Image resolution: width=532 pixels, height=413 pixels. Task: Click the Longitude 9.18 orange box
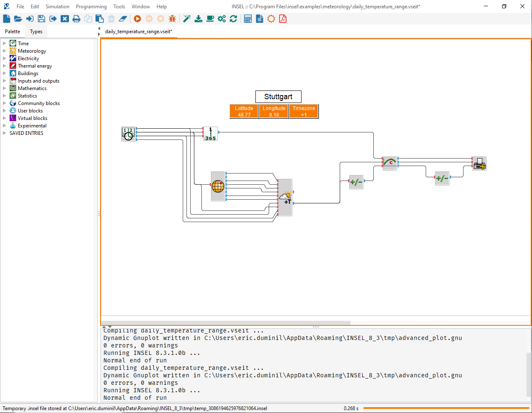(x=274, y=111)
